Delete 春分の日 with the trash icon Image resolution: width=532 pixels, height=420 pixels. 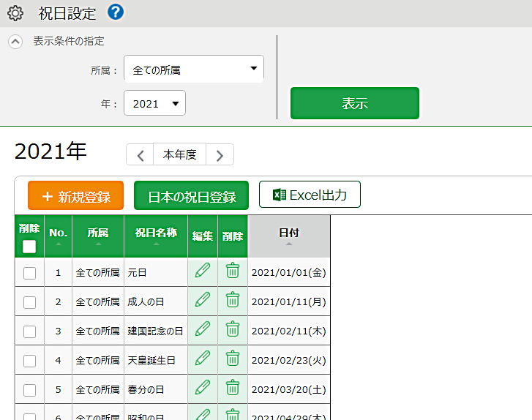(x=233, y=387)
